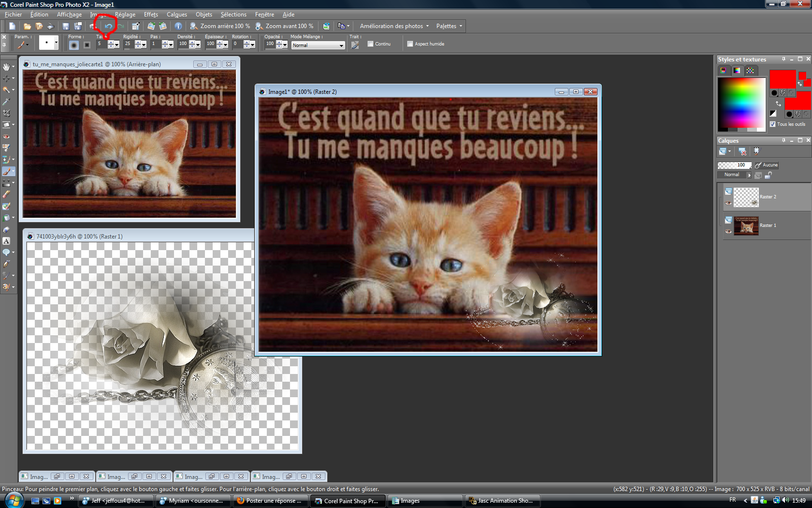Choose the Flood Fill bucket tool
Image resolution: width=812 pixels, height=508 pixels.
(x=6, y=218)
